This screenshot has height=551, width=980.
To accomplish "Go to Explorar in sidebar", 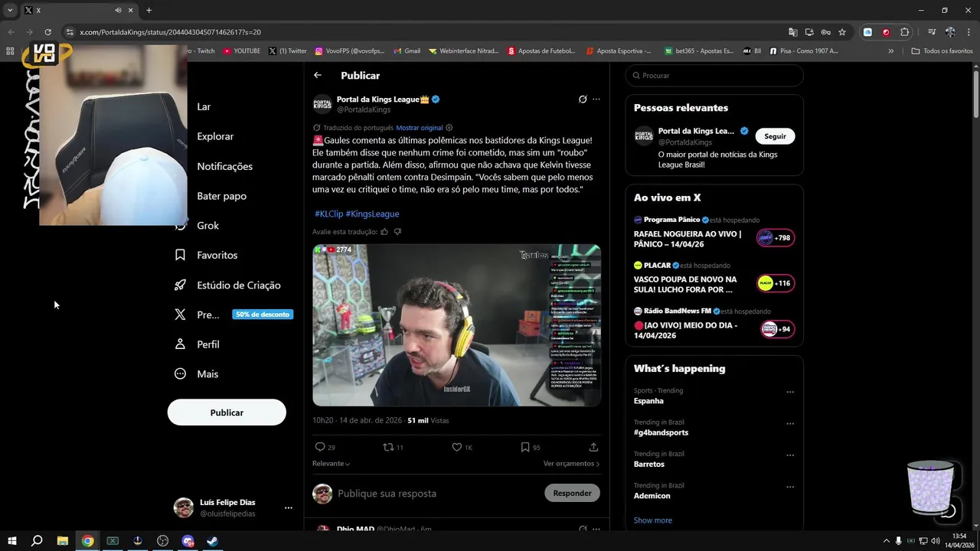I will (x=215, y=136).
